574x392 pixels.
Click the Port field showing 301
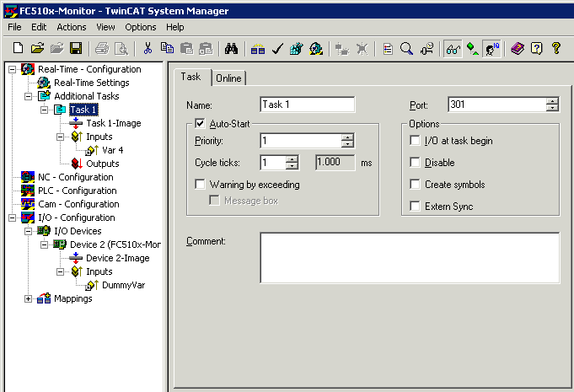click(x=496, y=105)
